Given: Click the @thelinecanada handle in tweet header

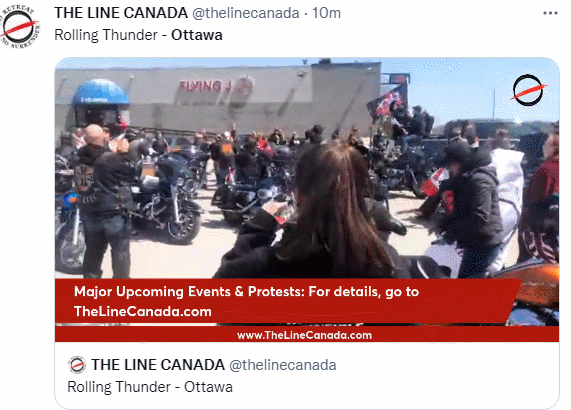Looking at the screenshot, I should pyautogui.click(x=246, y=13).
